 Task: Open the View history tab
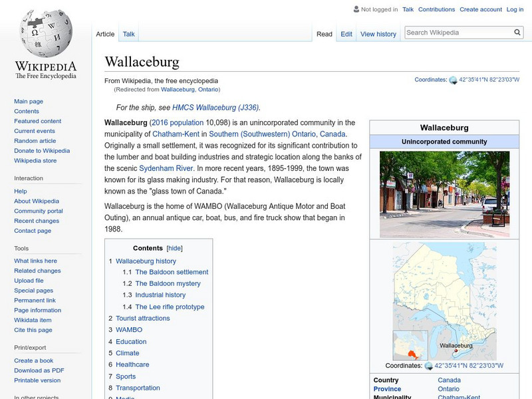[x=378, y=34]
